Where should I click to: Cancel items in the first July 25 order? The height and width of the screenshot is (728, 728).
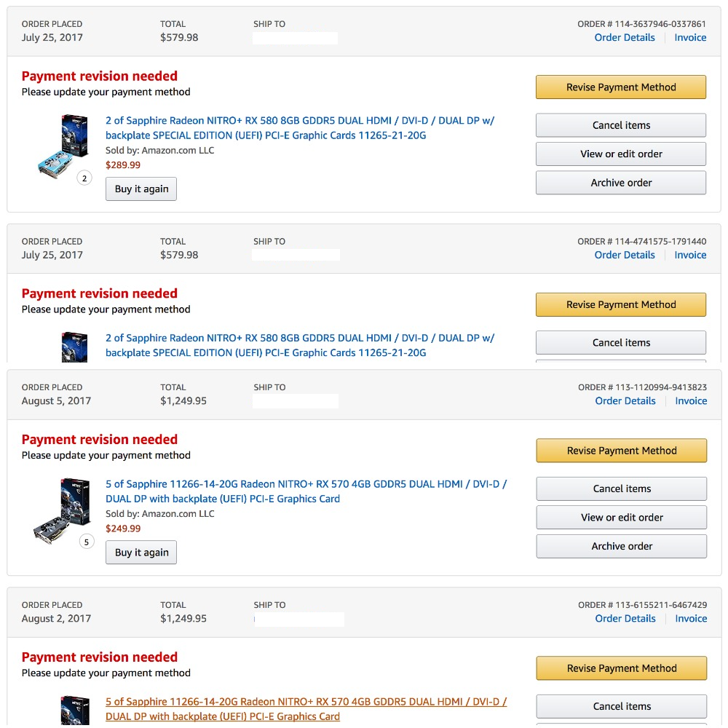(621, 125)
